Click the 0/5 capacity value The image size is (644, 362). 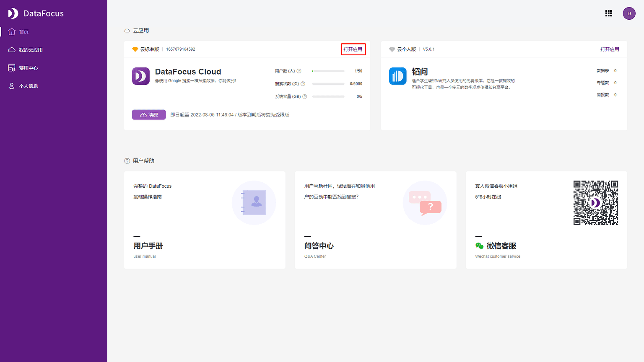(x=359, y=96)
